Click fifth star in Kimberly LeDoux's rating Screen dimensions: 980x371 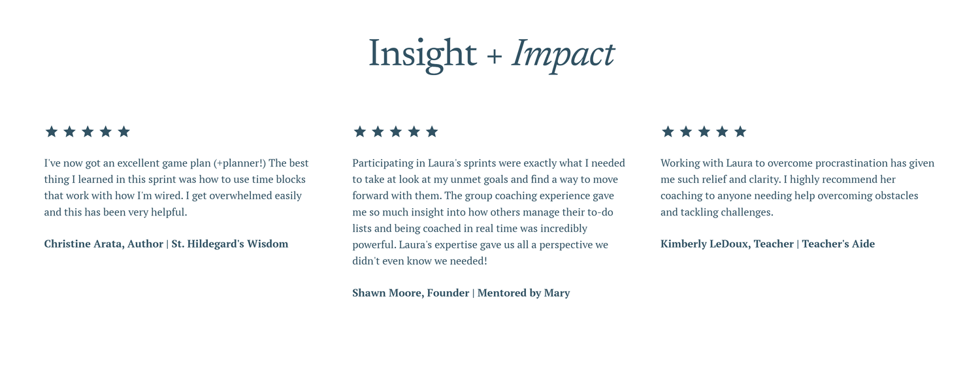tap(740, 132)
